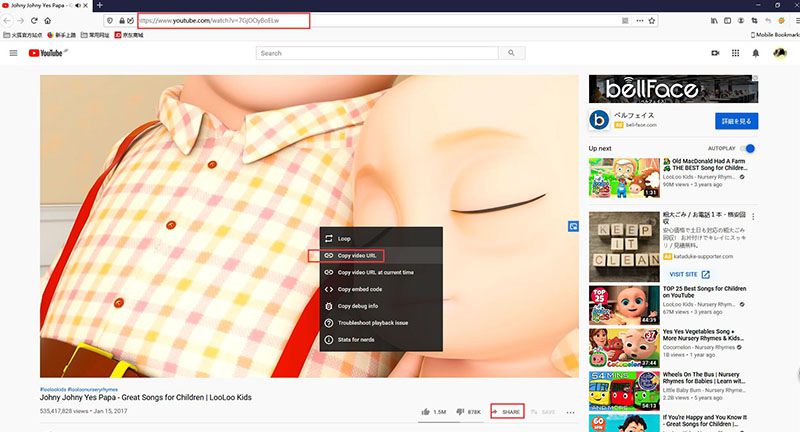800x432 pixels.
Task: Toggle the Autoplay switch
Action: (x=748, y=148)
